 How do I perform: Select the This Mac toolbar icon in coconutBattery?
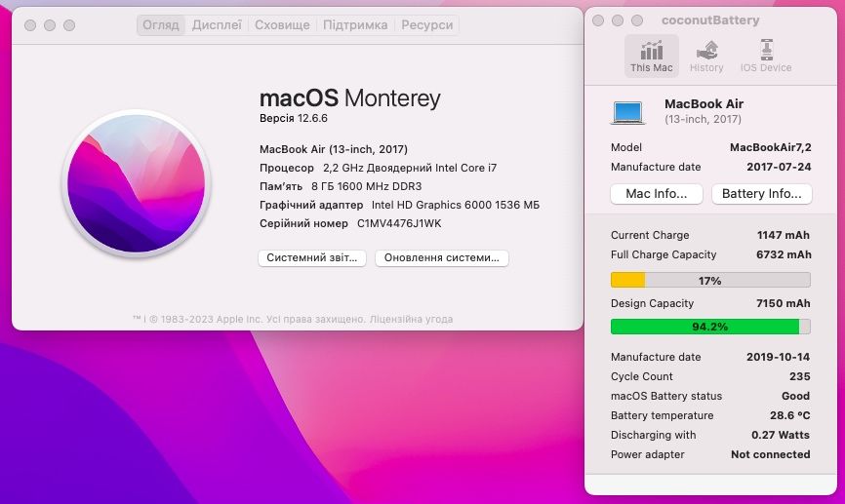pos(652,57)
